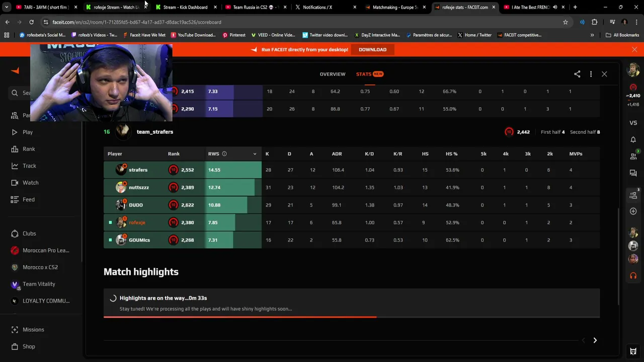Show RWS info tooltip icon
The width and height of the screenshot is (644, 362).
pyautogui.click(x=224, y=154)
